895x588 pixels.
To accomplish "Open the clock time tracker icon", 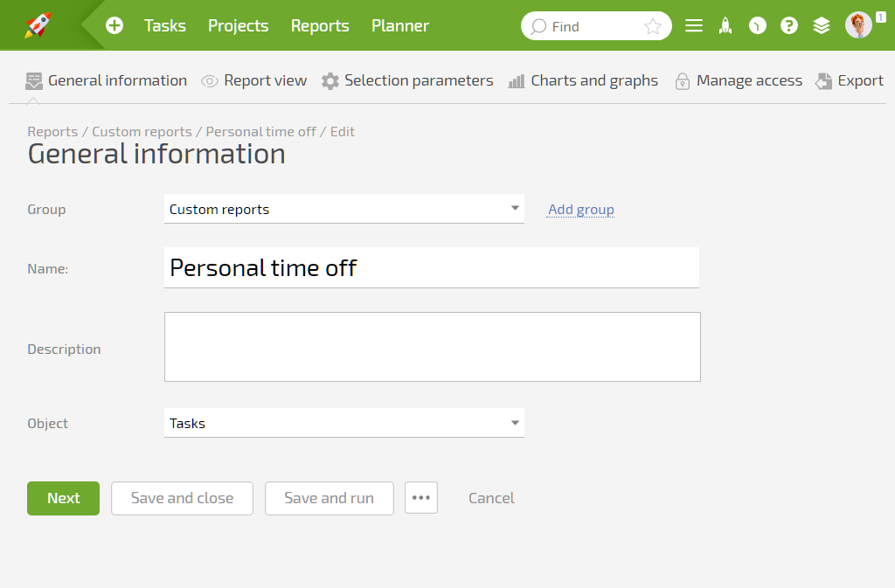I will click(x=758, y=25).
